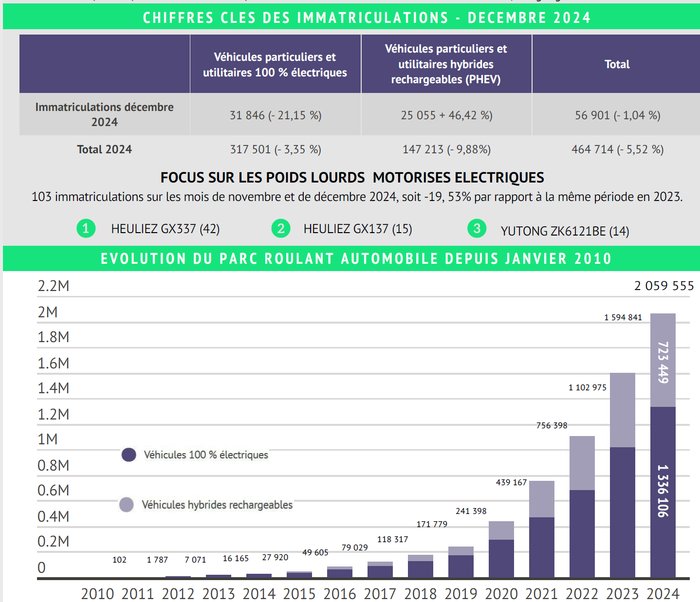The image size is (700, 602).
Task: Click the green number 1 circle badge
Action: pyautogui.click(x=86, y=228)
